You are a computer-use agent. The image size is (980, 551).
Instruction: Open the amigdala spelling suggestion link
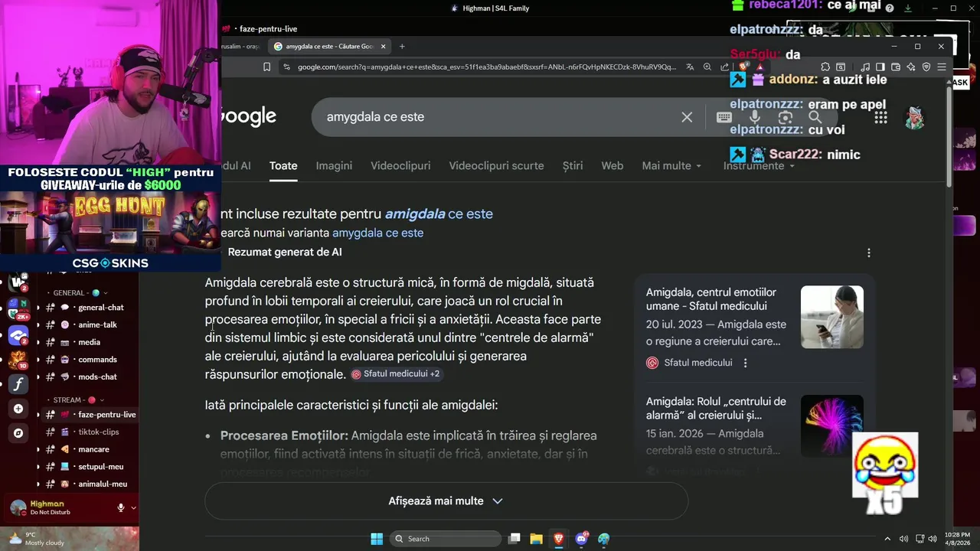[x=439, y=214]
